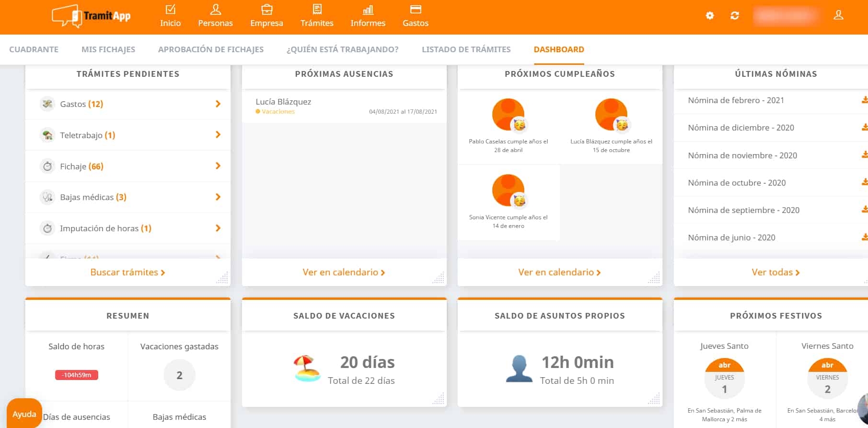Open ¿Quién está trabajando? tab
The height and width of the screenshot is (428, 868).
[x=343, y=49]
